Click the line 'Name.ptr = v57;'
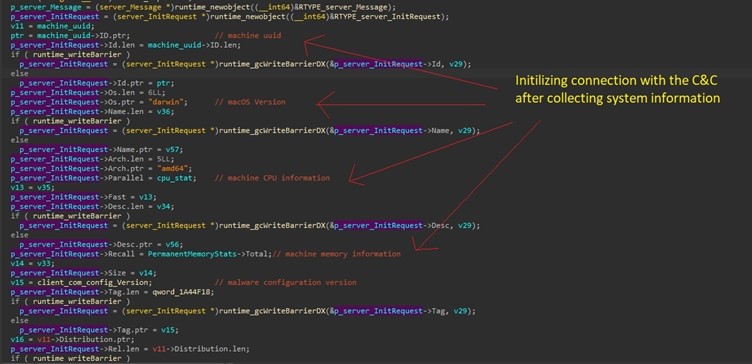Viewport: 752px width, 364px height. (101, 150)
